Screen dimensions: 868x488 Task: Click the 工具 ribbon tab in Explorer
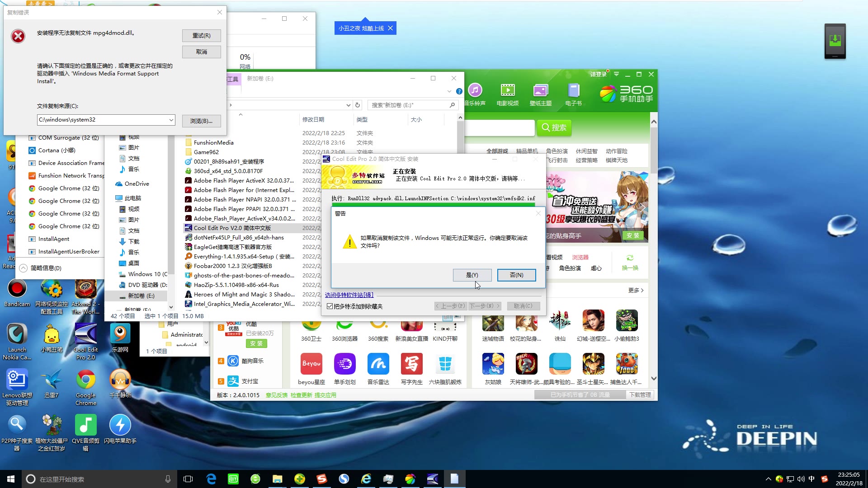pyautogui.click(x=232, y=78)
